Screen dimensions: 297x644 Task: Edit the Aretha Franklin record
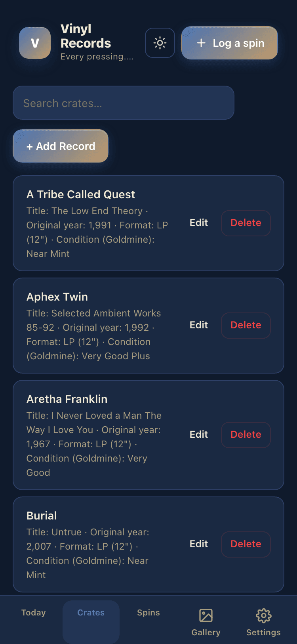199,435
